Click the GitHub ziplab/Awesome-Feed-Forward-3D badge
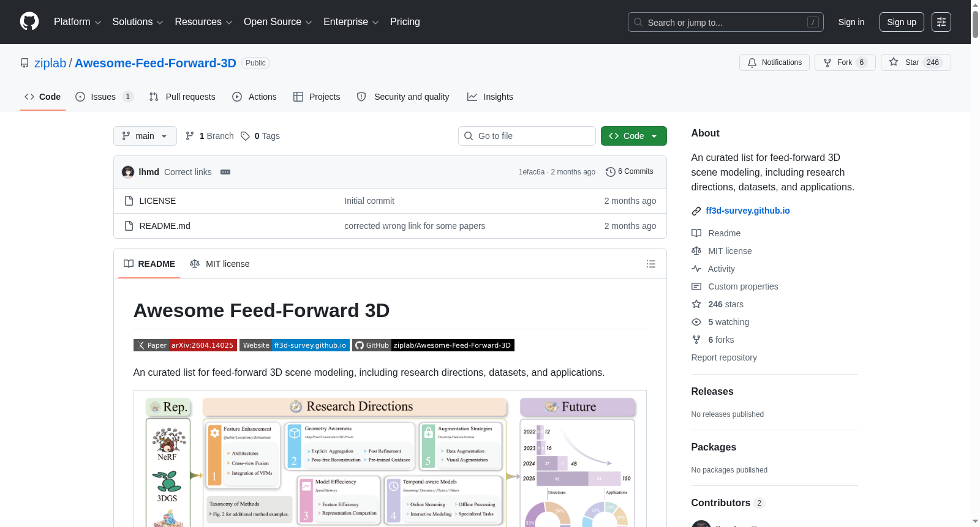 (433, 345)
